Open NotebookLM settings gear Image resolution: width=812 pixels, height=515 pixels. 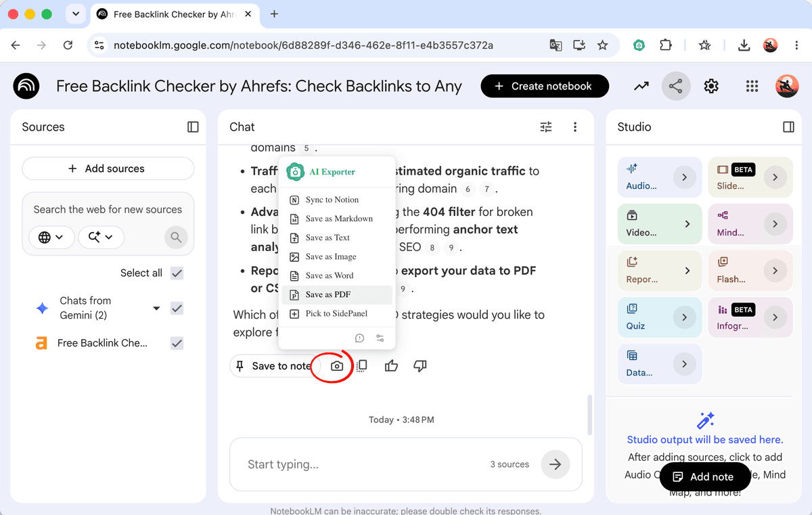[x=710, y=86]
